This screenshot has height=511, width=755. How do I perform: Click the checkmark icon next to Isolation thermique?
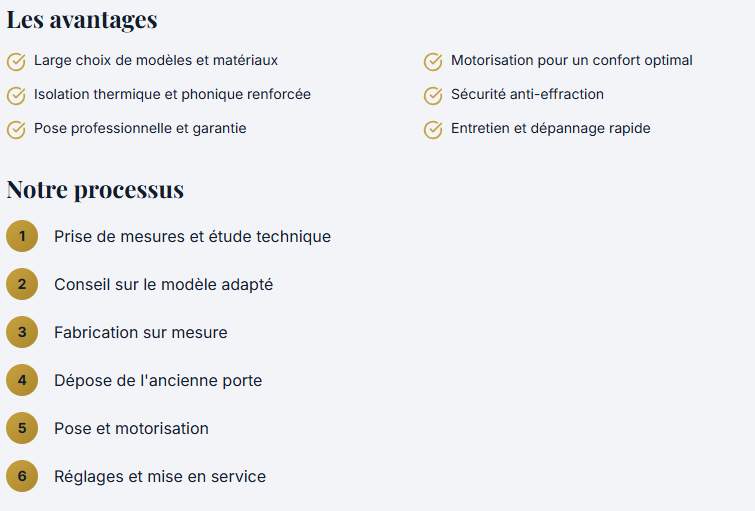pyautogui.click(x=16, y=96)
